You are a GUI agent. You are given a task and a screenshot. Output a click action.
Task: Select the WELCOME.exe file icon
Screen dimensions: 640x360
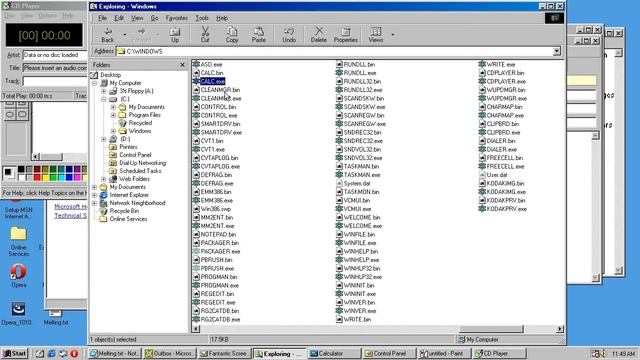point(339,226)
